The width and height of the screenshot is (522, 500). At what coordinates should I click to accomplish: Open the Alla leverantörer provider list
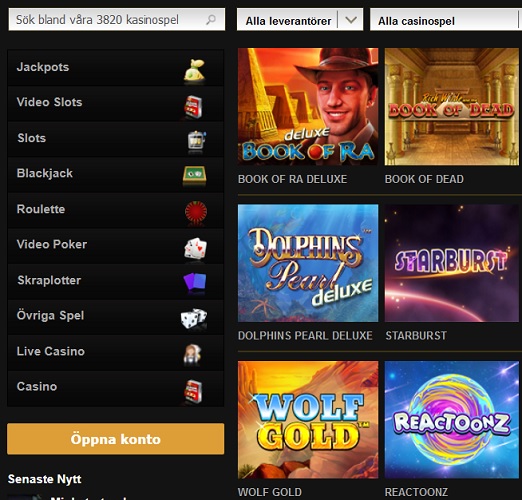tap(300, 21)
